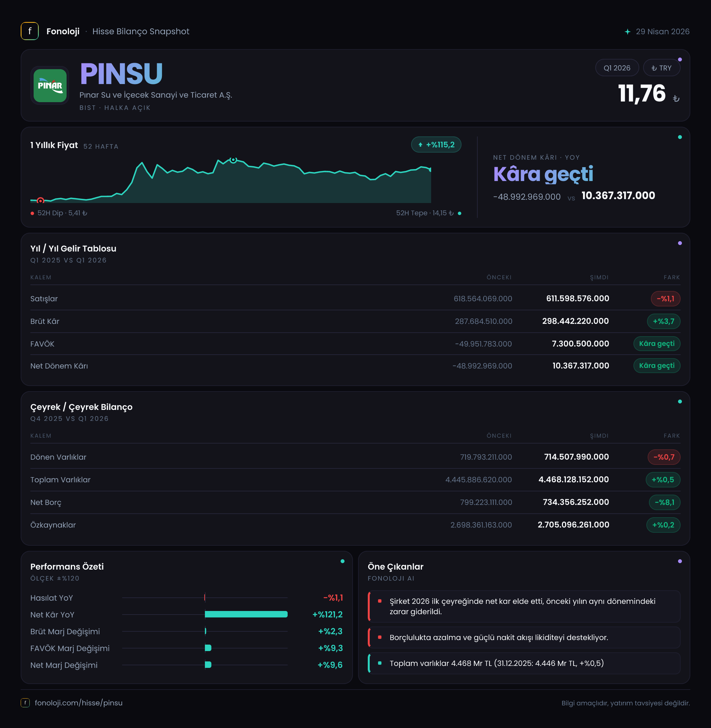Click the Satışlar current value 611.598.576.000

click(x=578, y=299)
